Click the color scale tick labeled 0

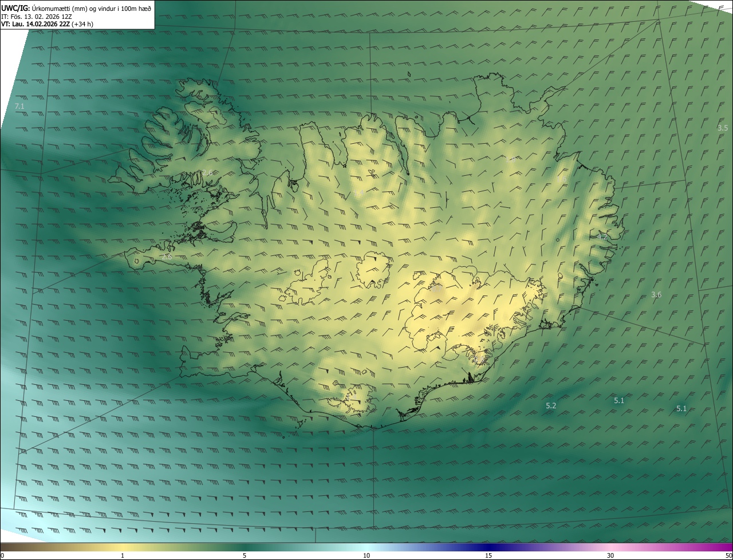2,555
